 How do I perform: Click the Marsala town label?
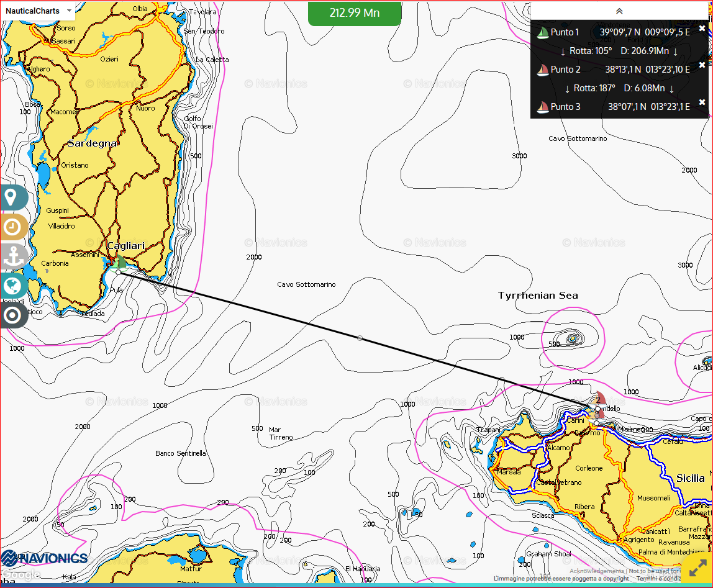point(509,472)
